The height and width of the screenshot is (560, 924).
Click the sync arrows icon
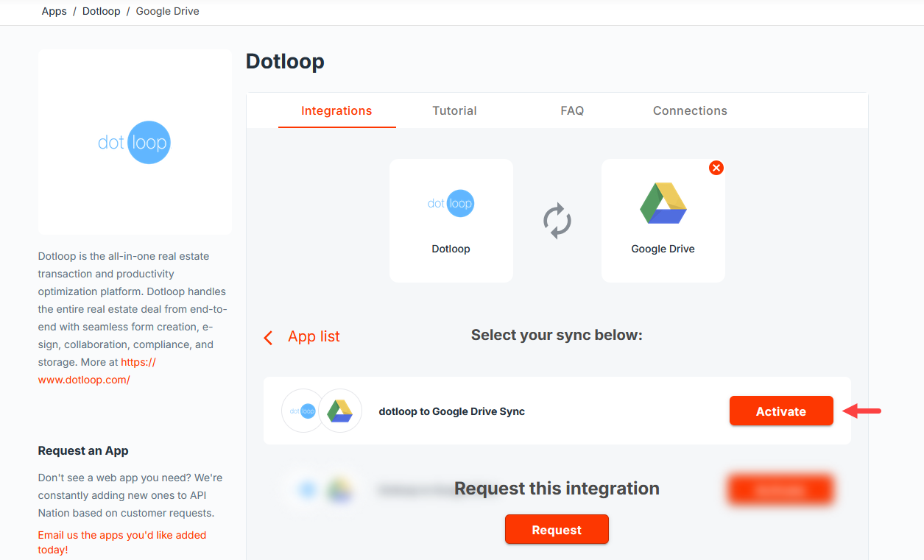click(x=557, y=221)
